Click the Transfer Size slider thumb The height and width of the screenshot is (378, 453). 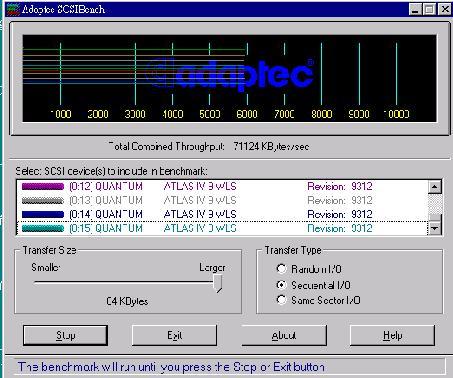(x=218, y=283)
